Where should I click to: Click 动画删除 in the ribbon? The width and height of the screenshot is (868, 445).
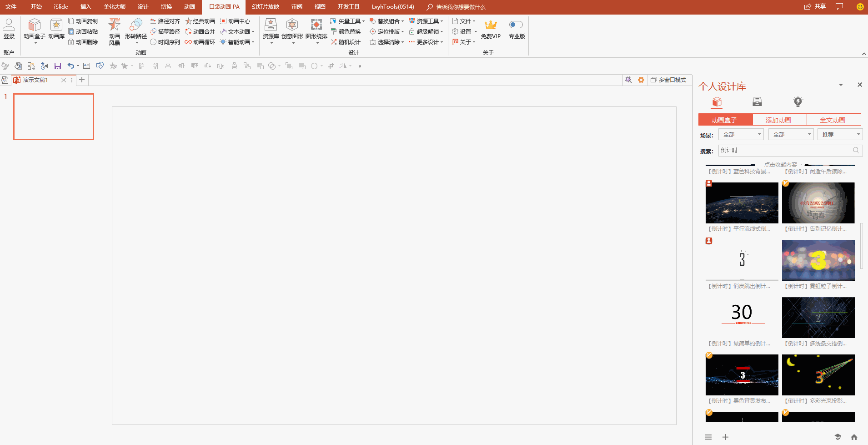(x=83, y=42)
